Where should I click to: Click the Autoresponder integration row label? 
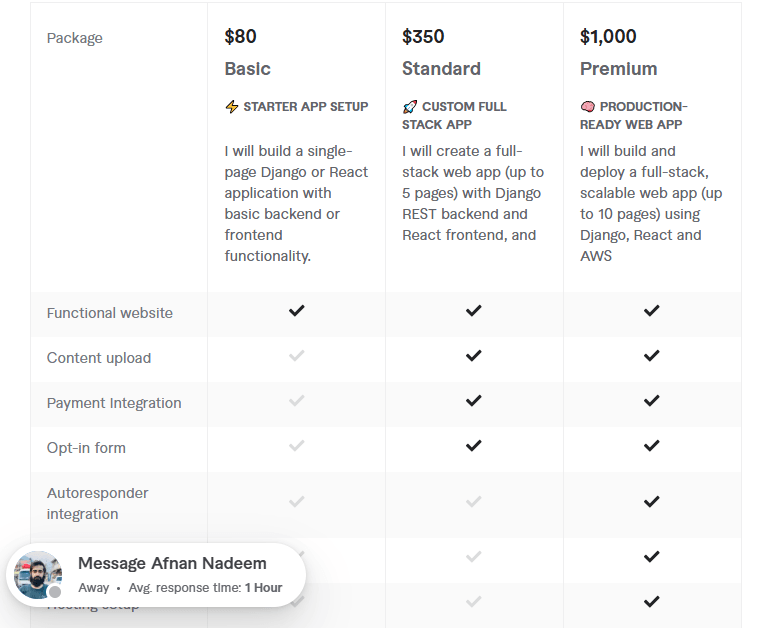pyautogui.click(x=97, y=503)
